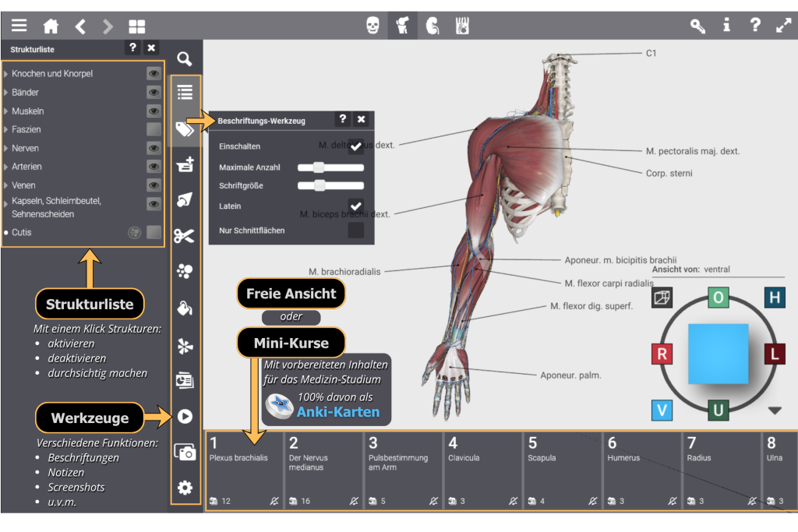The width and height of the screenshot is (798, 532).
Task: Toggle visibility of Arterien
Action: coord(154,167)
